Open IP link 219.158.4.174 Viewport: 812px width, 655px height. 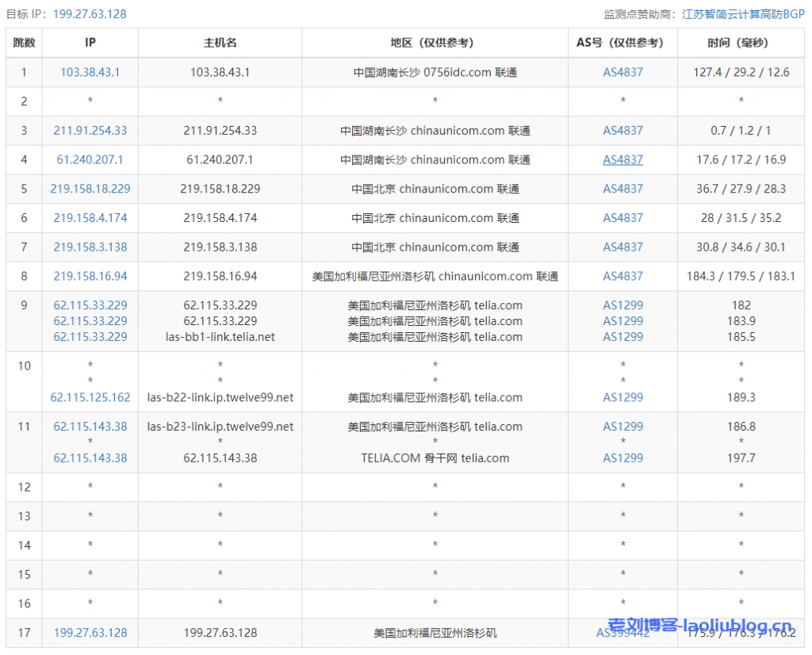pyautogui.click(x=90, y=218)
